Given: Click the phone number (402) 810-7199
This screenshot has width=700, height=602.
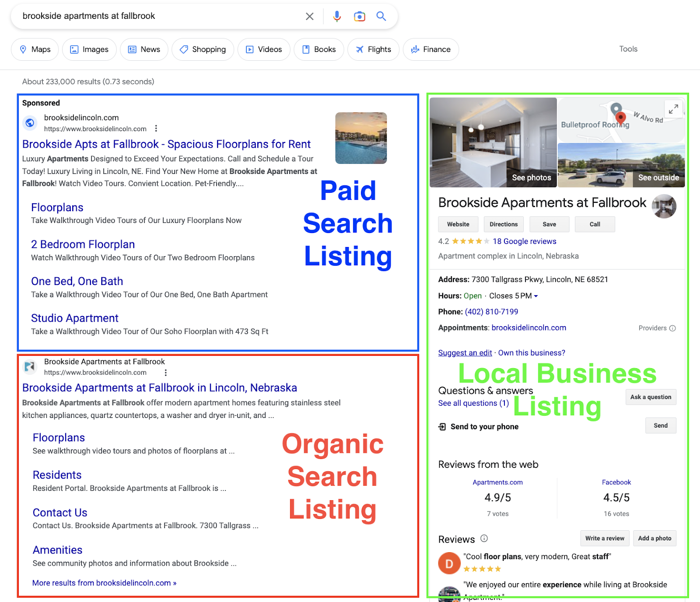Looking at the screenshot, I should 491,312.
